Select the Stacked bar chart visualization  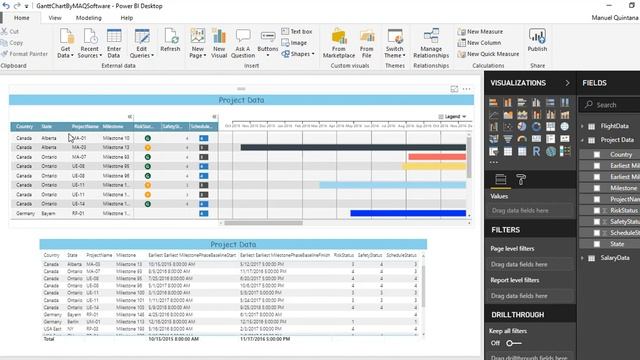pyautogui.click(x=493, y=102)
